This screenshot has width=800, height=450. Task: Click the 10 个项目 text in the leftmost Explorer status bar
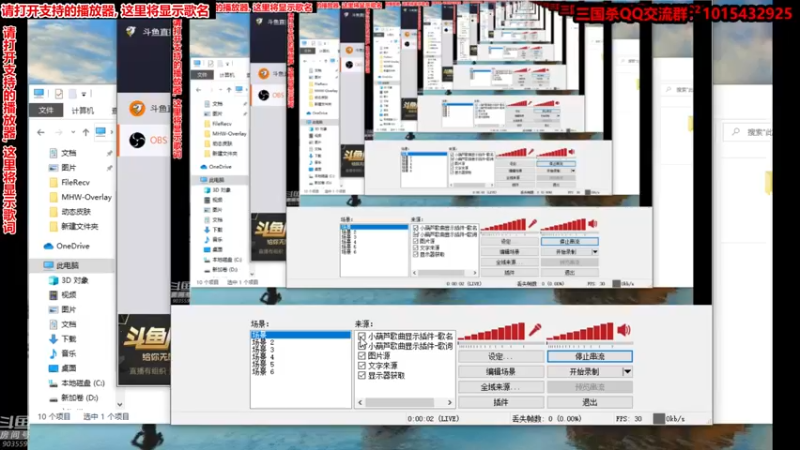(54, 416)
